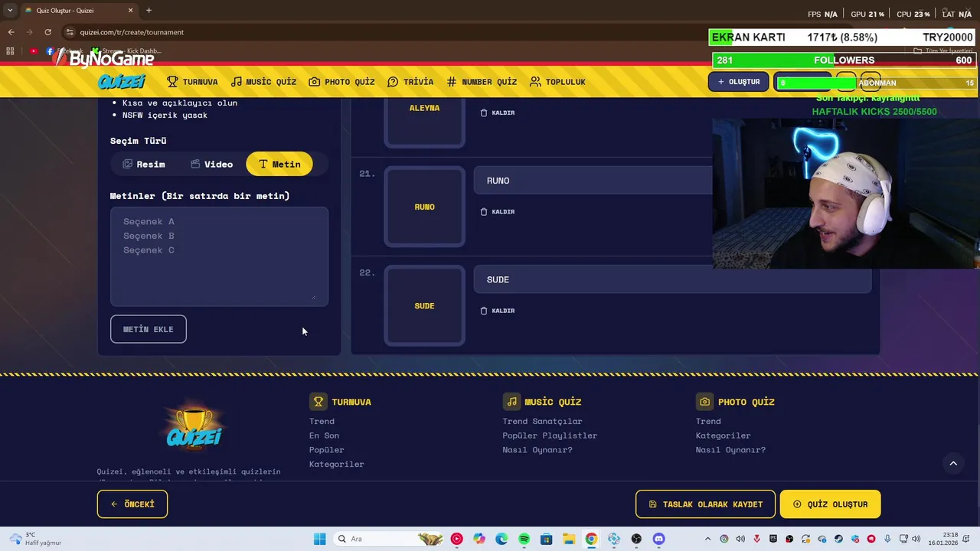
Task: Open Microsoft Store from the taskbar
Action: point(546,539)
